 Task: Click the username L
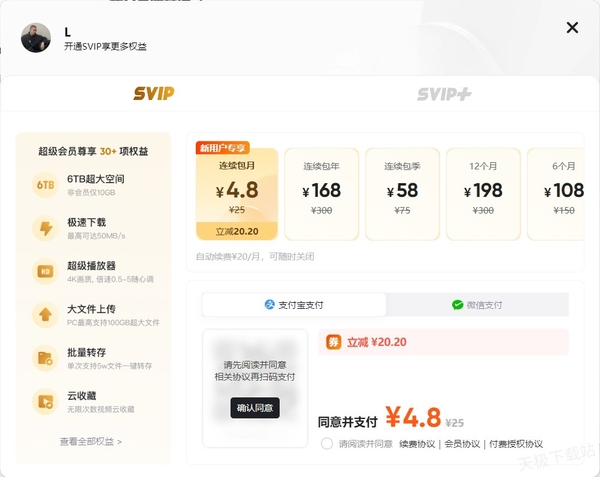pyautogui.click(x=67, y=32)
